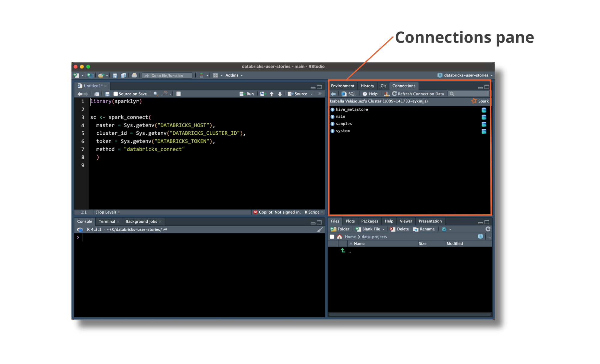
Task: Open the Compile Report icon in editor toolbar
Action: click(178, 94)
